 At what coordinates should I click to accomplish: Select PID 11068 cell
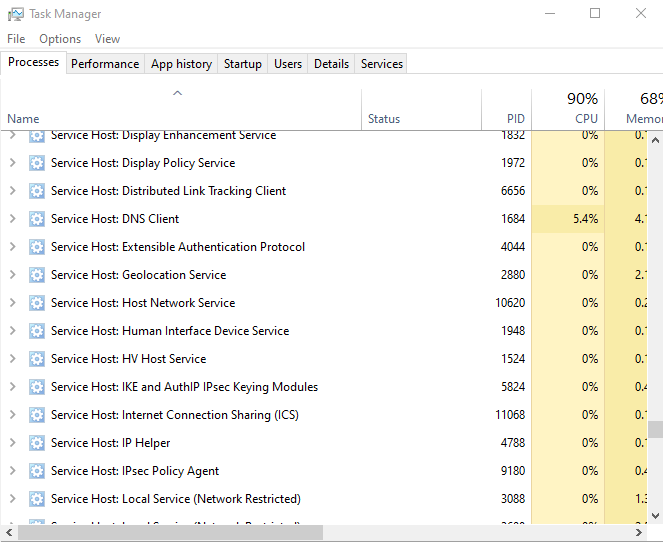[x=510, y=415]
